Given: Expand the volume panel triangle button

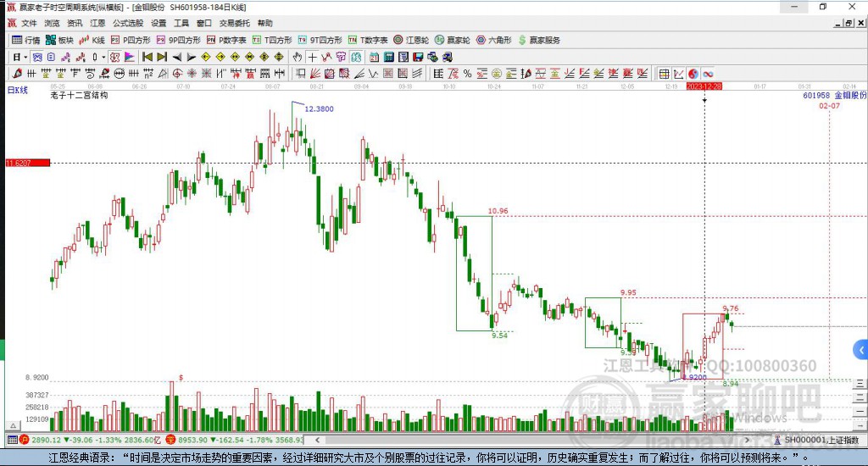Looking at the screenshot, I should (13, 425).
